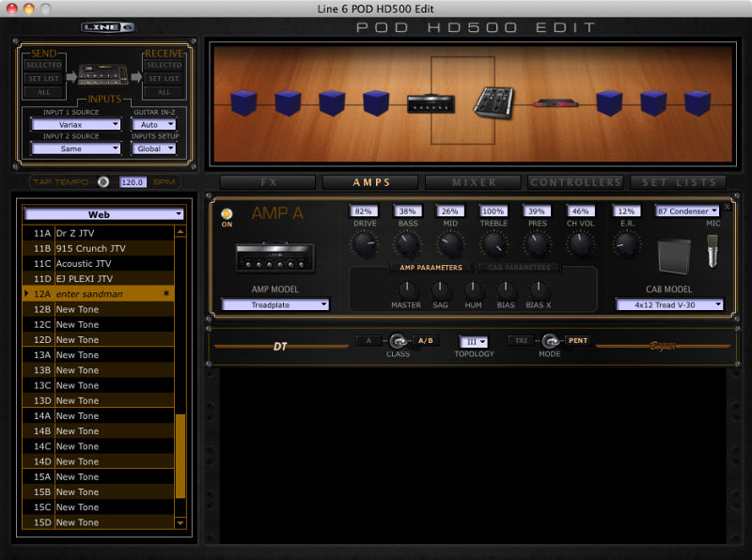Open the Guitar In-Z dropdown (Auto)
Screen dimensions: 752x560
pyautogui.click(x=154, y=125)
